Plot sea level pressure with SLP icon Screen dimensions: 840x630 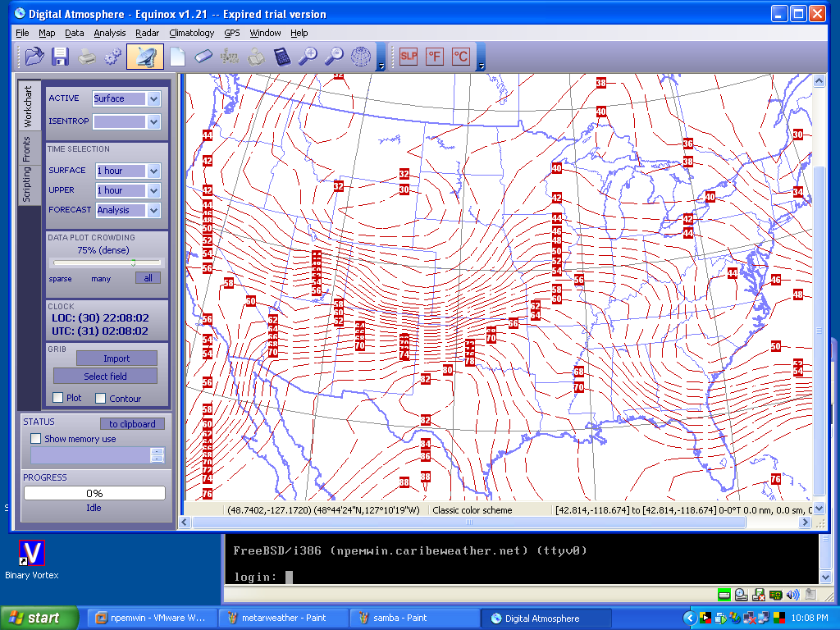[x=409, y=57]
